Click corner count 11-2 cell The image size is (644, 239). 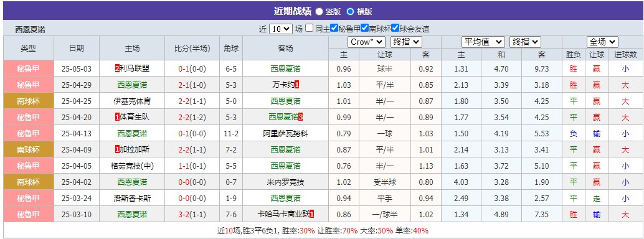pos(231,133)
